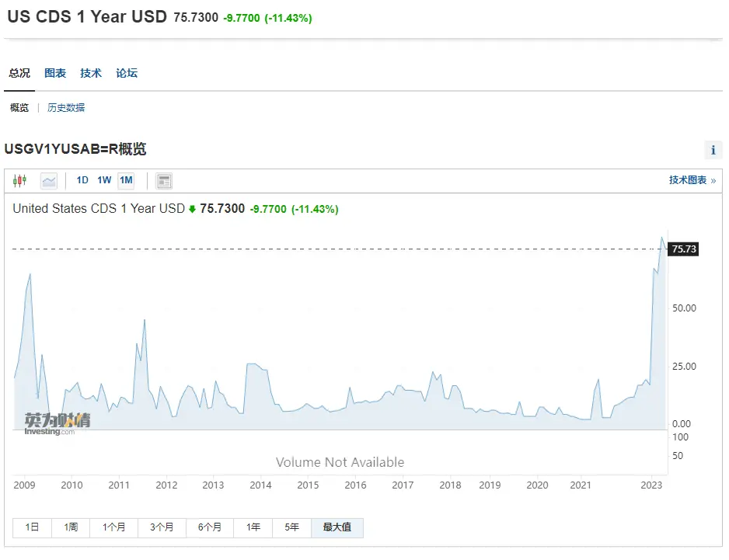Open the 技术 tab
This screenshot has height=560, width=729.
tap(91, 73)
